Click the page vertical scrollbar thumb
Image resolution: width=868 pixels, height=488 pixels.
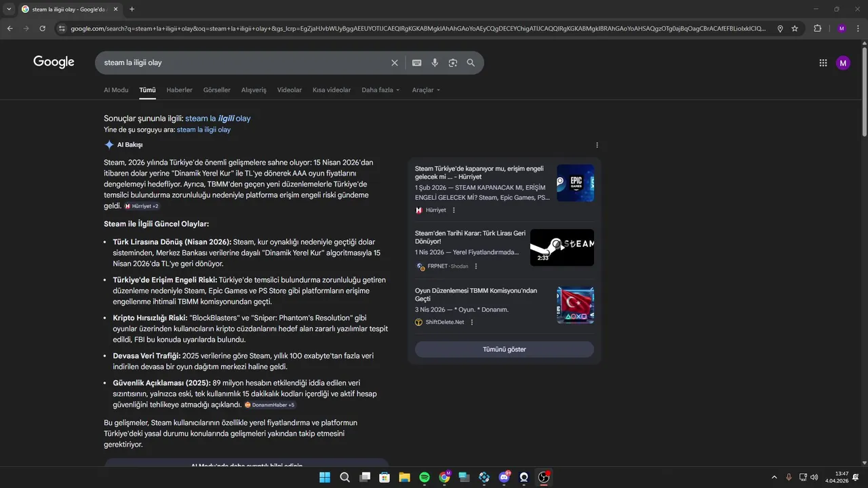click(863, 91)
